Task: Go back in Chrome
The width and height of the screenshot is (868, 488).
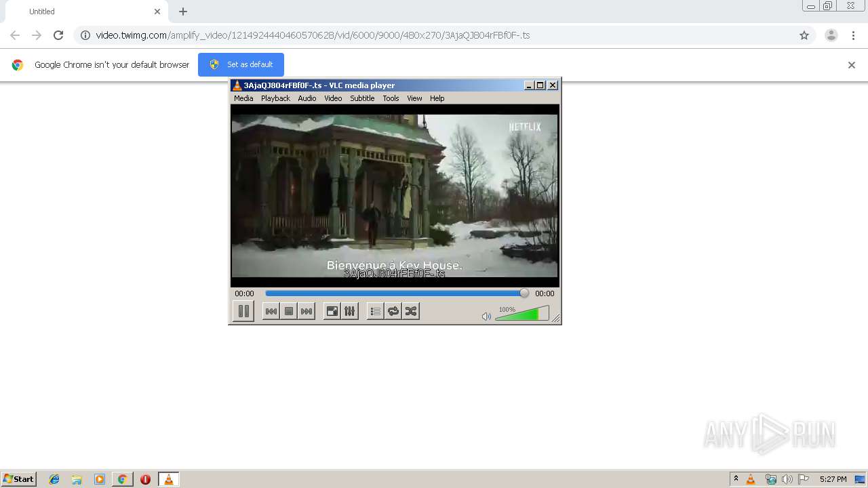Action: coord(15,35)
